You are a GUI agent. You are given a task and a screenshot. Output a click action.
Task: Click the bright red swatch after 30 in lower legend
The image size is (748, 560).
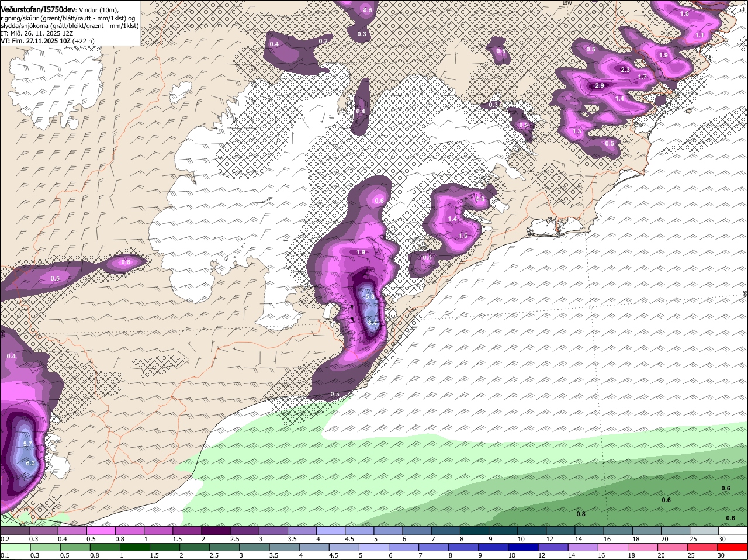pos(733,547)
